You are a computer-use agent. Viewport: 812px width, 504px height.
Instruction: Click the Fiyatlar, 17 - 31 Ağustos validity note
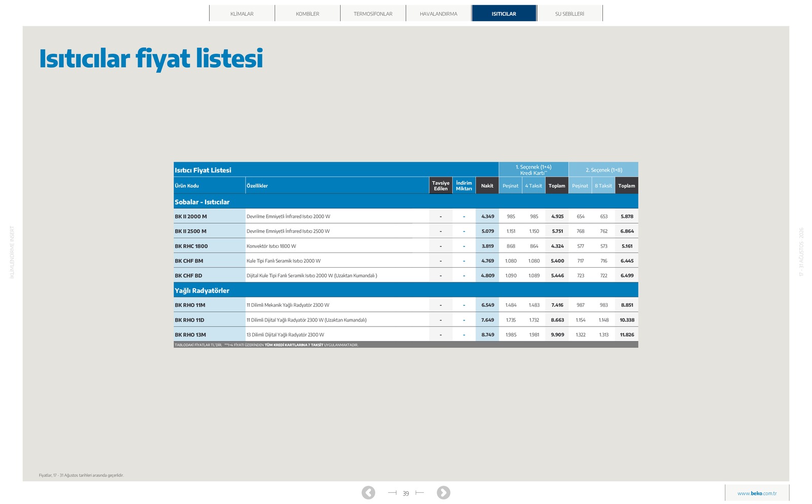(81, 475)
